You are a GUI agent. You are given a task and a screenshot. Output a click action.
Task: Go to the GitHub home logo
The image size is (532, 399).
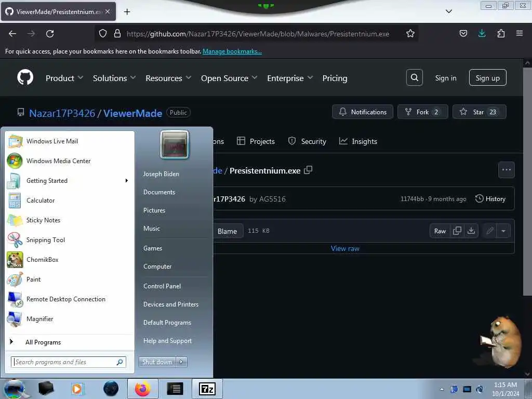(25, 78)
